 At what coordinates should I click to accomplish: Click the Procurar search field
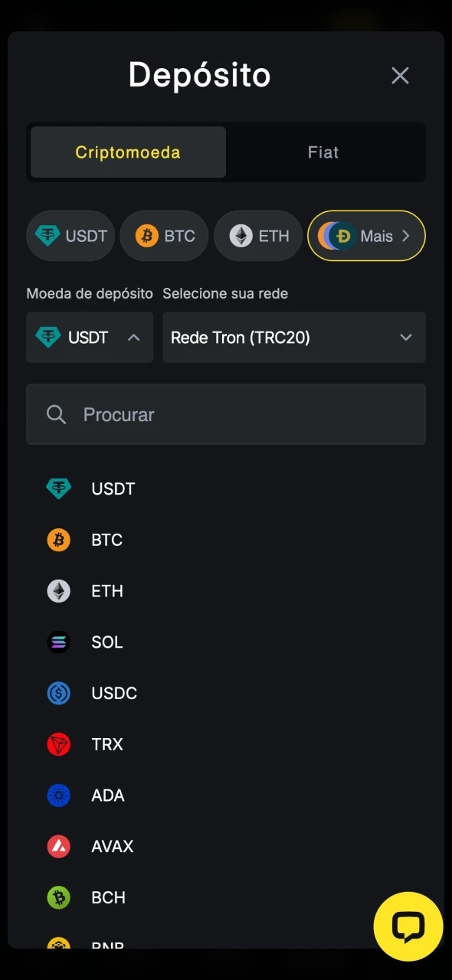click(x=226, y=414)
